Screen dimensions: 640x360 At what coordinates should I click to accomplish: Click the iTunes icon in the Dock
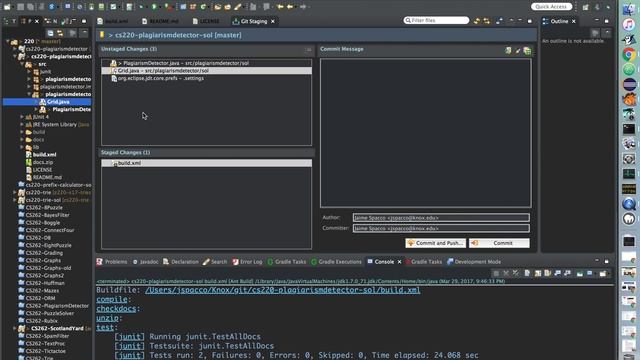629,24
